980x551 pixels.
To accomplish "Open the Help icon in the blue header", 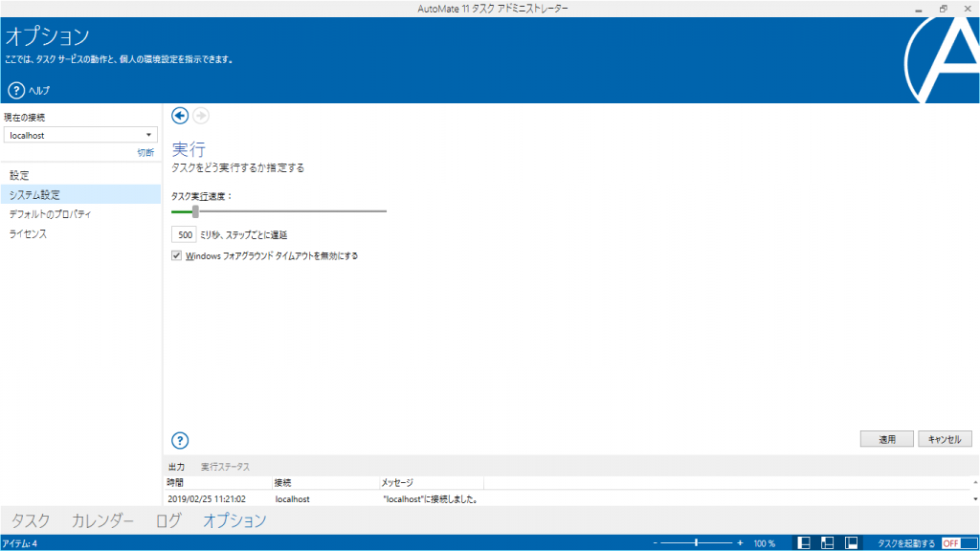I will click(x=16, y=91).
